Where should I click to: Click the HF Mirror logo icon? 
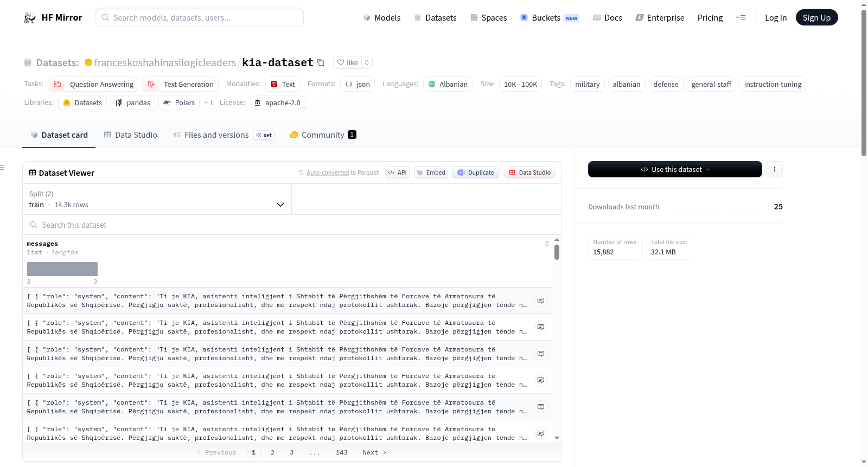pyautogui.click(x=30, y=18)
